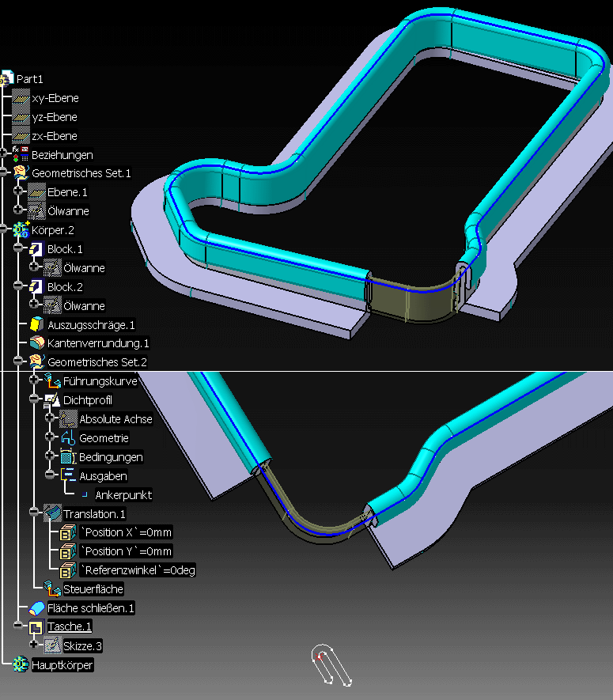Click the Position Y parameter icon
The image size is (613, 700).
[x=67, y=551]
